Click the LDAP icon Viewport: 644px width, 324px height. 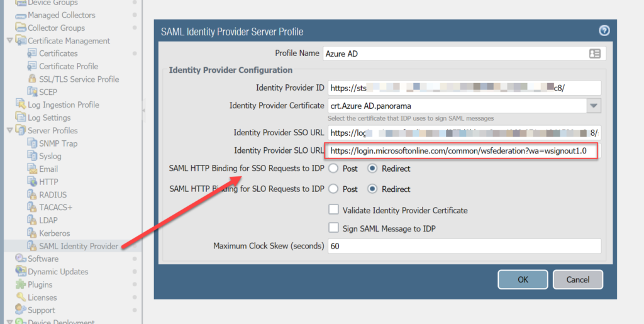tap(32, 220)
